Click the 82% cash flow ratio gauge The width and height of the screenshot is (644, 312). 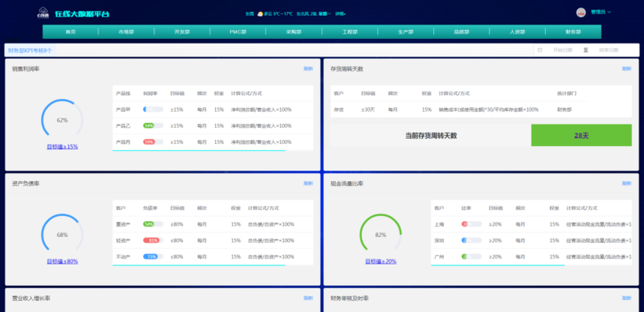pos(380,234)
